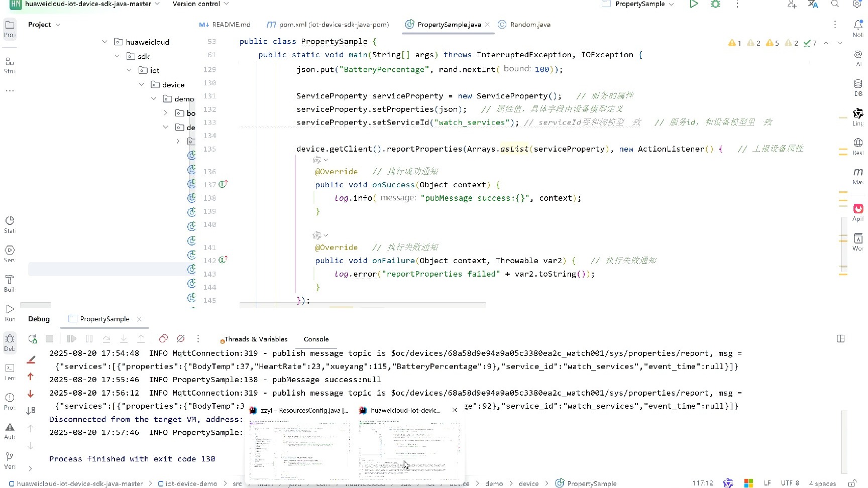The height and width of the screenshot is (488, 868).
Task: Open the Notifications bell tool window
Action: point(858,28)
